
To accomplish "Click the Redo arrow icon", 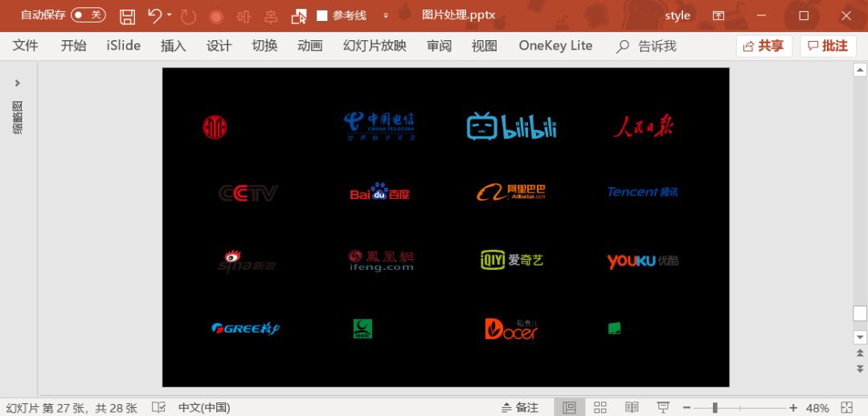I will coord(188,17).
